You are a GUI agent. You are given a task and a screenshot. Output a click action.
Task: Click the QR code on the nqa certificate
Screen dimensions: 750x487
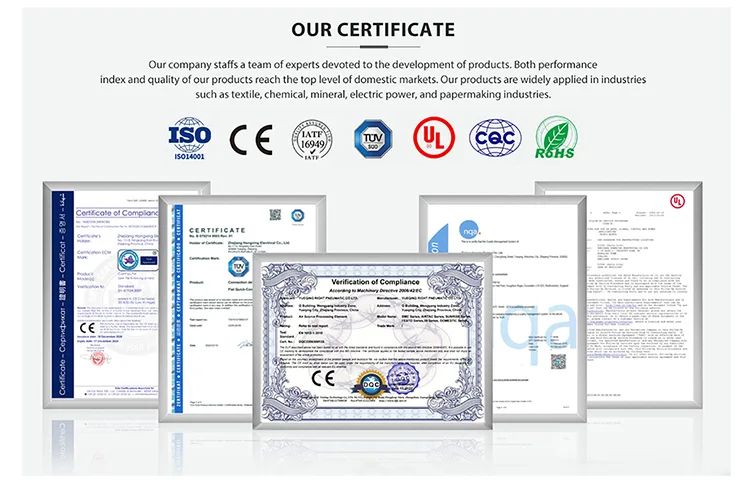coord(558,361)
